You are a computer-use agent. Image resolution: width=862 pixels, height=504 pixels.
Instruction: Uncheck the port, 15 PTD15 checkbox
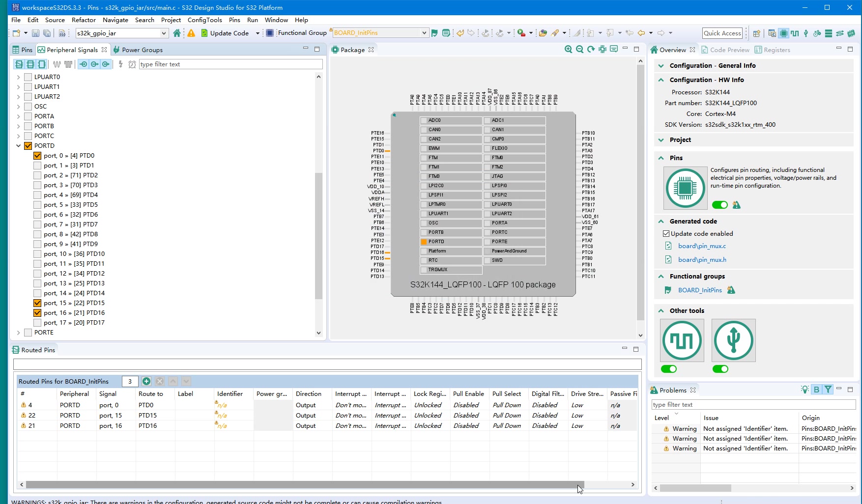pos(37,303)
